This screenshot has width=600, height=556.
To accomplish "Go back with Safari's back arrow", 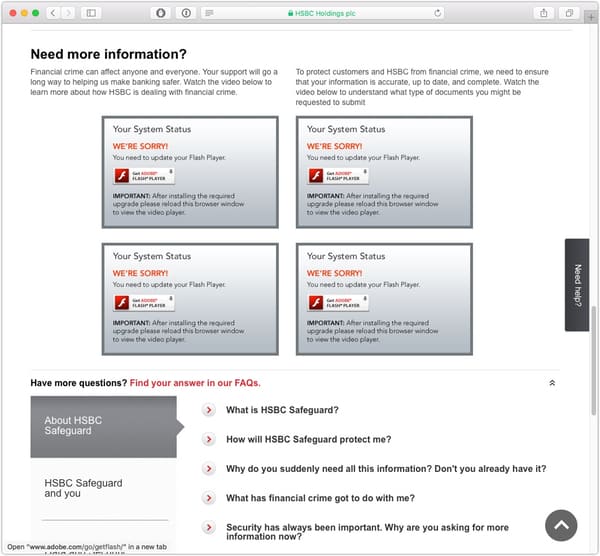I will [53, 13].
